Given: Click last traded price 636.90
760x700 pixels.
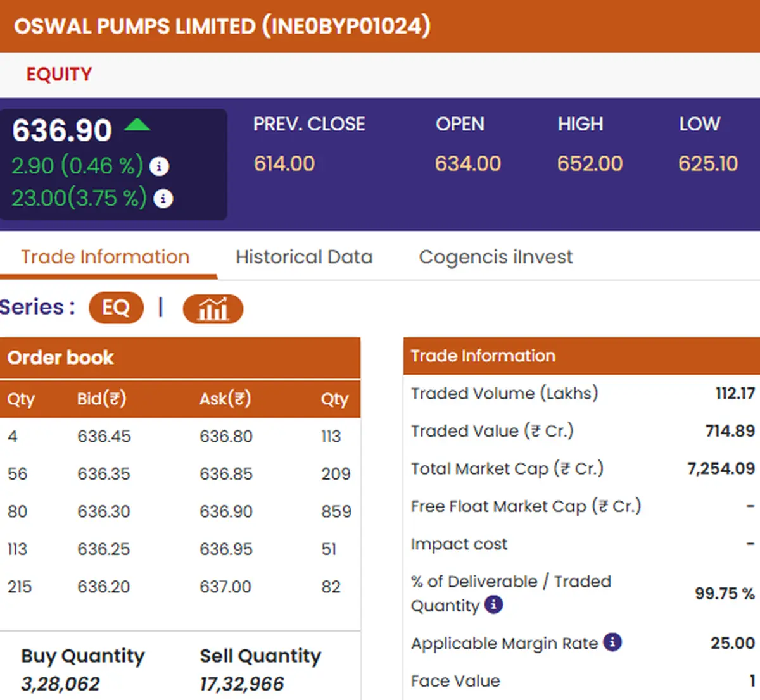Looking at the screenshot, I should click(62, 130).
